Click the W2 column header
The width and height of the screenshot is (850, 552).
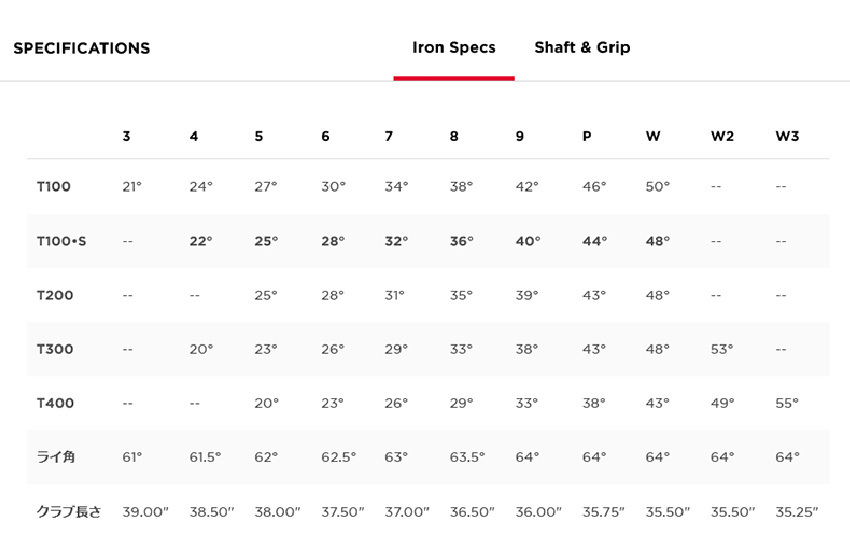point(722,136)
